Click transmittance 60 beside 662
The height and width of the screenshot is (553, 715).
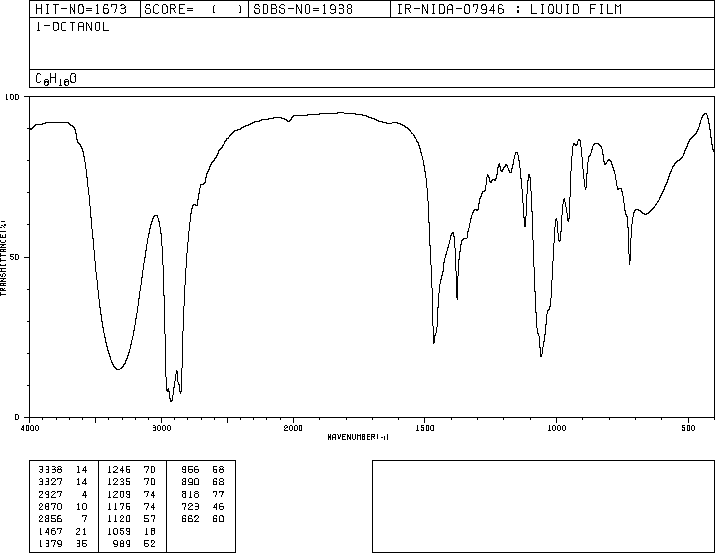[x=218, y=519]
